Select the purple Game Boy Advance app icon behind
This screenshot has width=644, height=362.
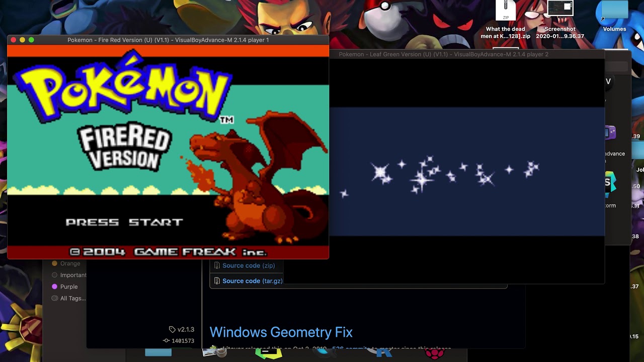610,133
